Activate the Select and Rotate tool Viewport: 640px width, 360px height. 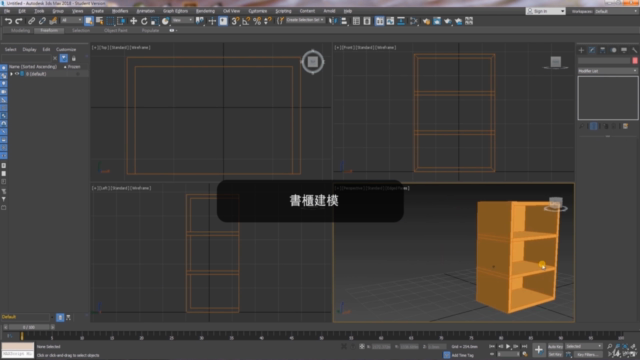(144, 21)
